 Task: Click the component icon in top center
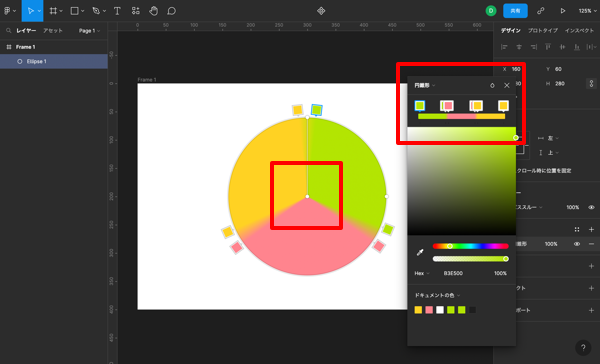321,11
